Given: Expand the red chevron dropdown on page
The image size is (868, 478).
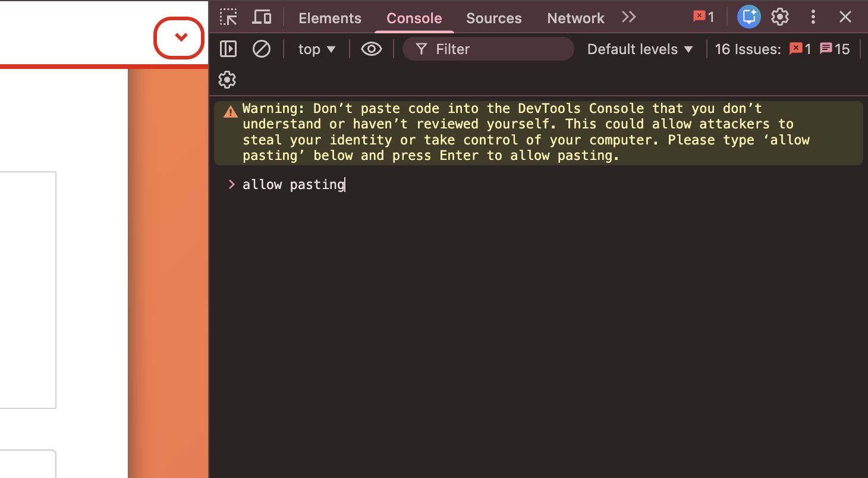Looking at the screenshot, I should [180, 37].
